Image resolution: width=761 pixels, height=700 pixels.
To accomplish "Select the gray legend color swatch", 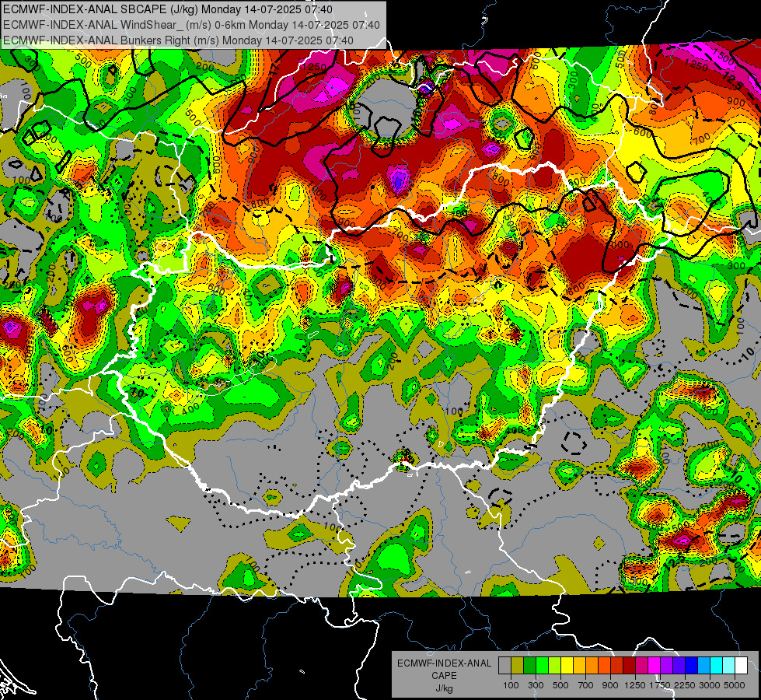I will click(x=504, y=665).
